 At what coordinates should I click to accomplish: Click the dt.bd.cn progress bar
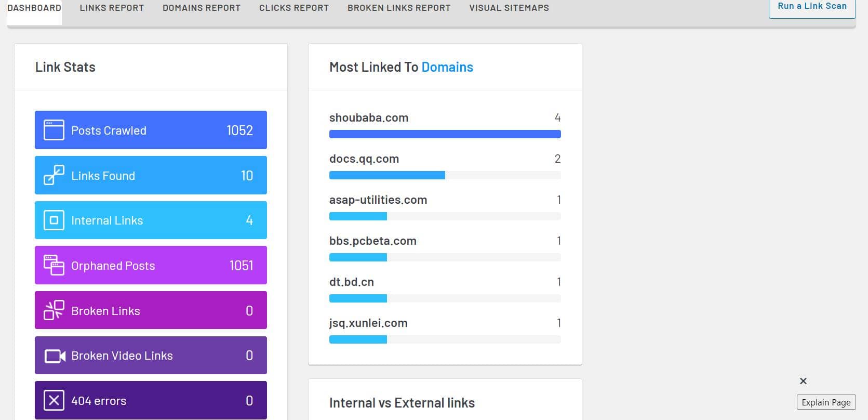click(445, 298)
